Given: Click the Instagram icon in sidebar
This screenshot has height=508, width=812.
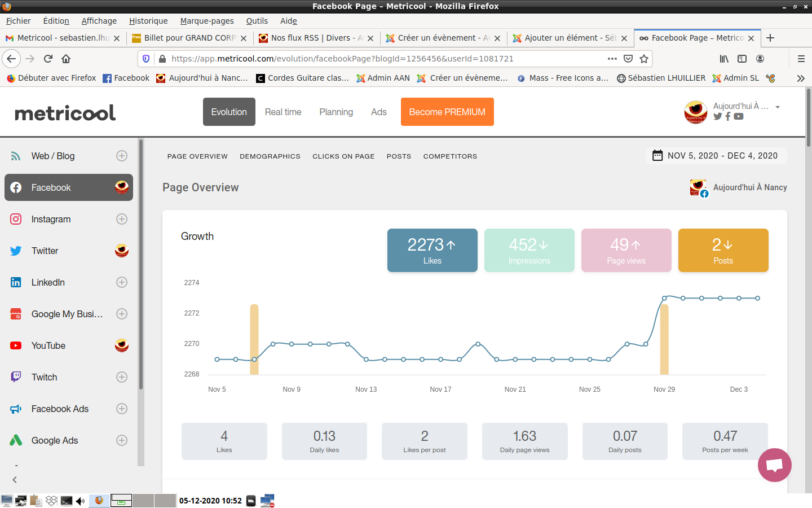Looking at the screenshot, I should (x=16, y=219).
